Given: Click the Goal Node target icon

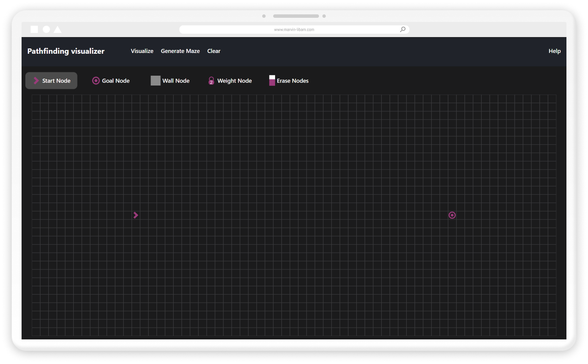Looking at the screenshot, I should click(95, 80).
